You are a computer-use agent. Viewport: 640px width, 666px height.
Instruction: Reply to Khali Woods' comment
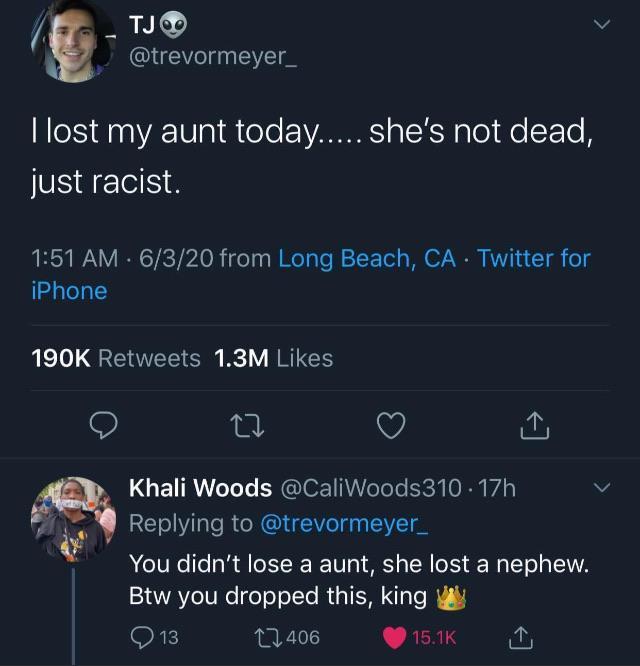click(x=143, y=635)
